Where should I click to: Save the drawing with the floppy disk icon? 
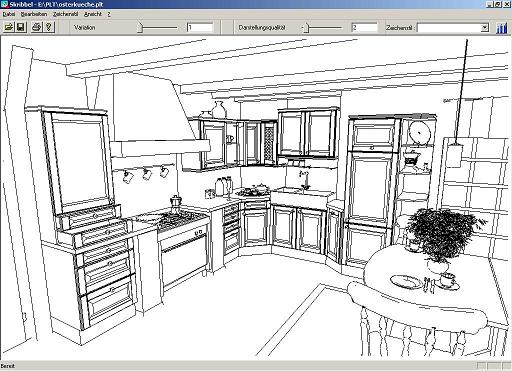[21, 27]
